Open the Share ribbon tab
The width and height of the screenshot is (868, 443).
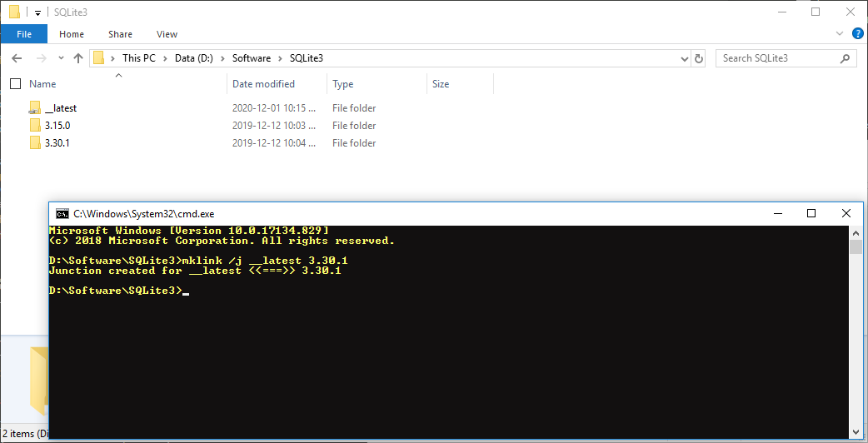[x=120, y=34]
